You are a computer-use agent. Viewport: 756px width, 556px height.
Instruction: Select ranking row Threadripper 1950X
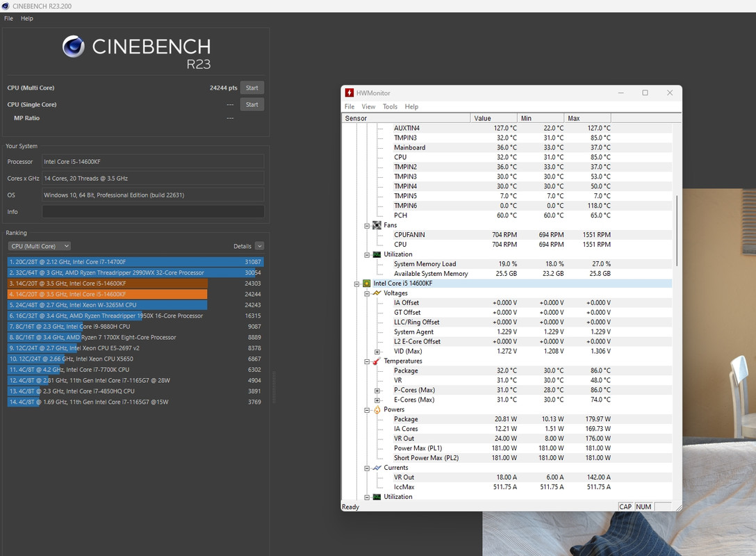[135, 316]
